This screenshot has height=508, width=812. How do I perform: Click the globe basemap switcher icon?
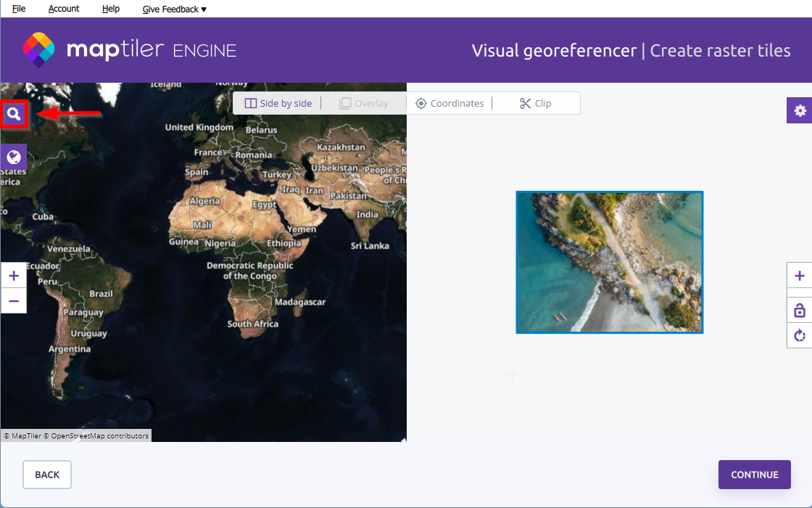pyautogui.click(x=14, y=156)
